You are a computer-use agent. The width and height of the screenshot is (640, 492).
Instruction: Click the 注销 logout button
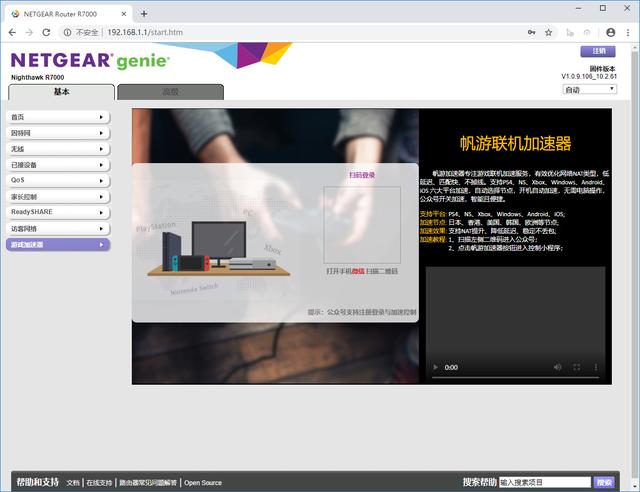pyautogui.click(x=598, y=51)
